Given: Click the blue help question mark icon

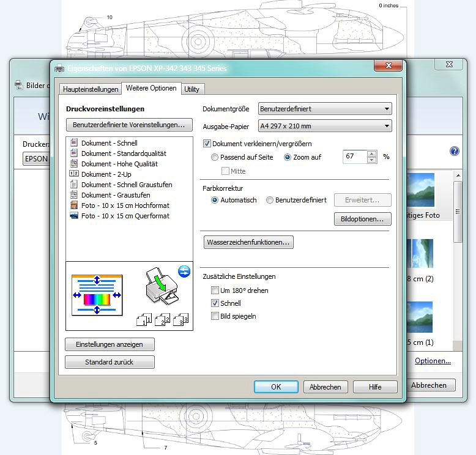Looking at the screenshot, I should (454, 151).
